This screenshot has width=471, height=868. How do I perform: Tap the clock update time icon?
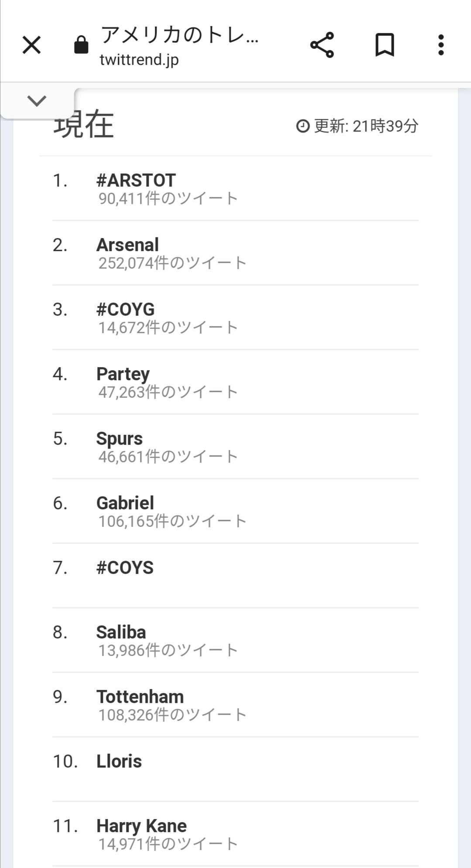303,126
